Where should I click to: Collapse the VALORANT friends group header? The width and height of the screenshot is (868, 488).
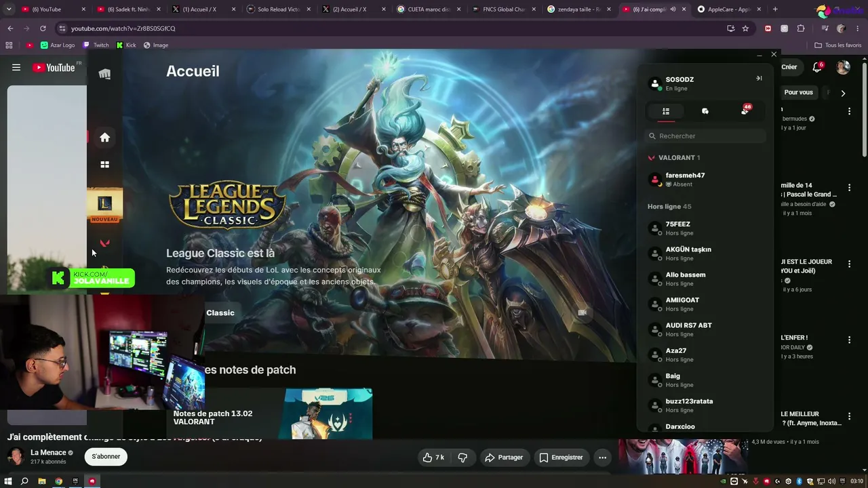[674, 158]
